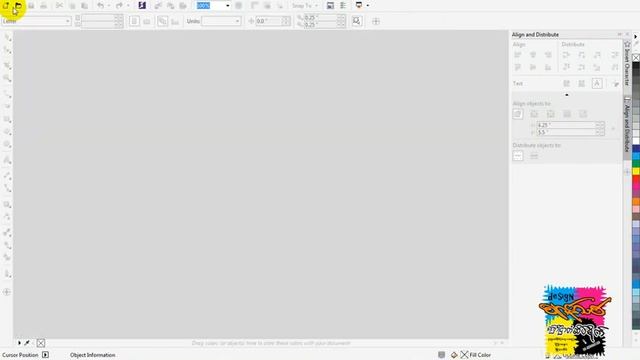Click the Print icon

[x=43, y=5]
